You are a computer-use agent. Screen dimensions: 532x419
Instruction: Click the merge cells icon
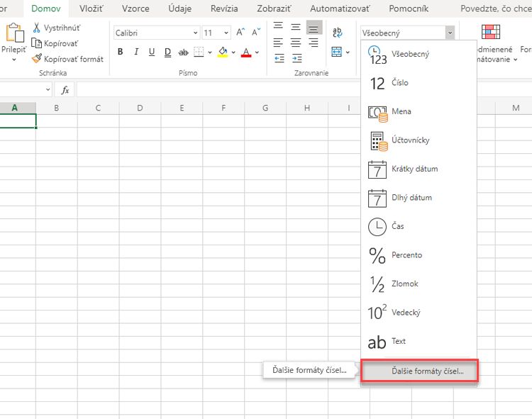(336, 52)
